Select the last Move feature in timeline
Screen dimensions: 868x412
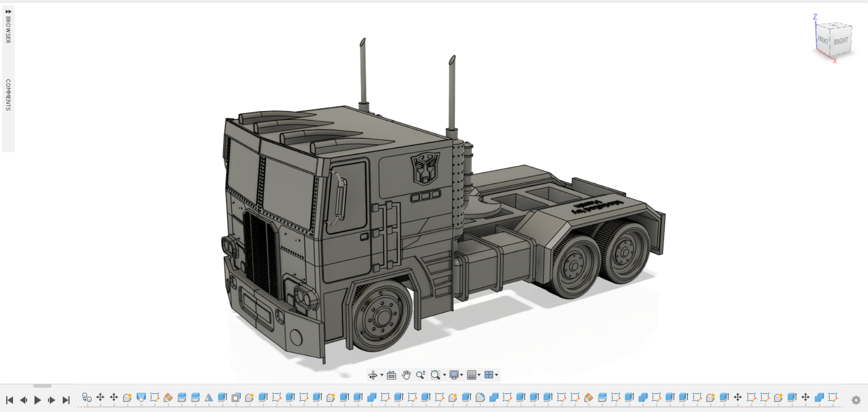[806, 398]
